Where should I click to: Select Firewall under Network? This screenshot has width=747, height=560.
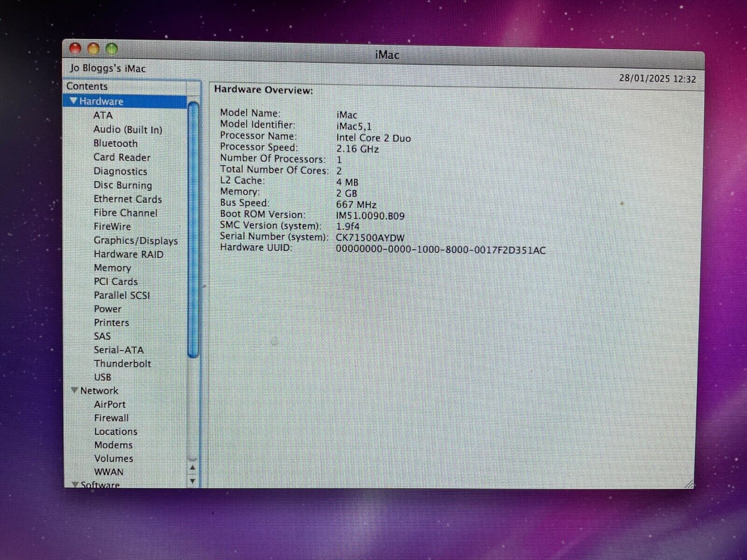point(111,418)
